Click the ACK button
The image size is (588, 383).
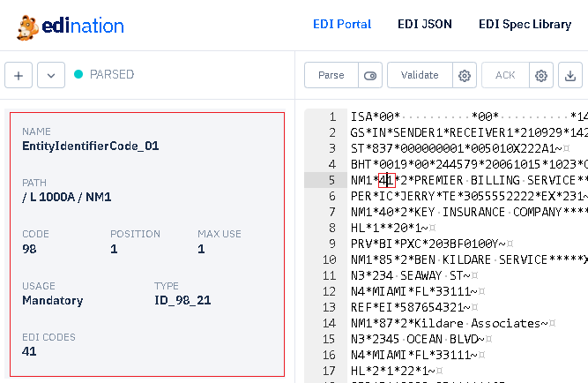pos(505,75)
